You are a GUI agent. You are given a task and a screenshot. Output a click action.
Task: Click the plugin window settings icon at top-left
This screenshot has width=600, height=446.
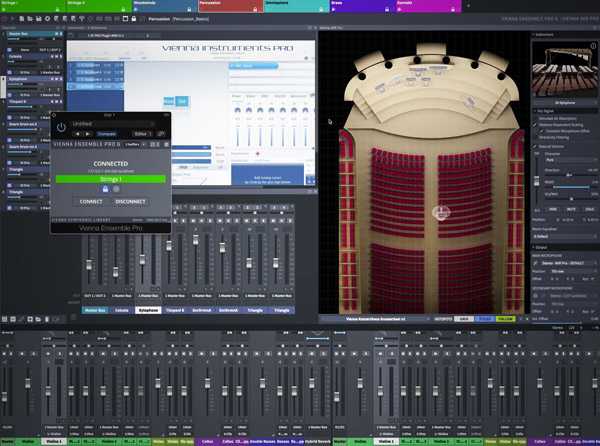point(54,115)
